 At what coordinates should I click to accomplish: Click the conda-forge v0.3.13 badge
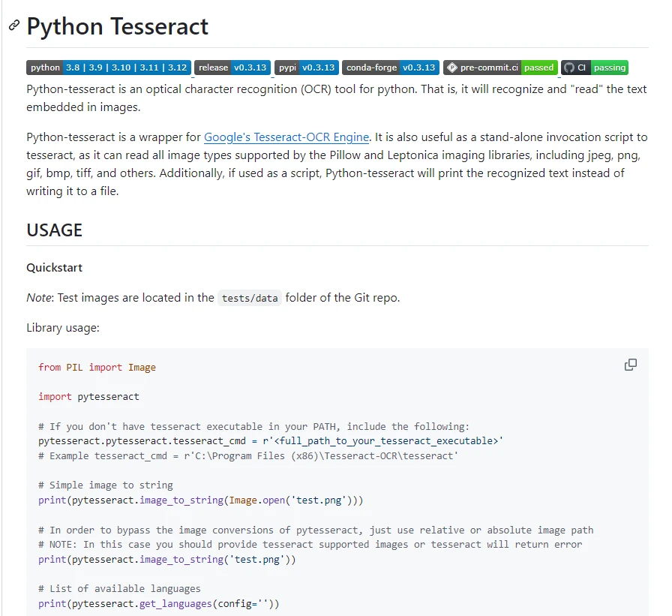(x=391, y=68)
